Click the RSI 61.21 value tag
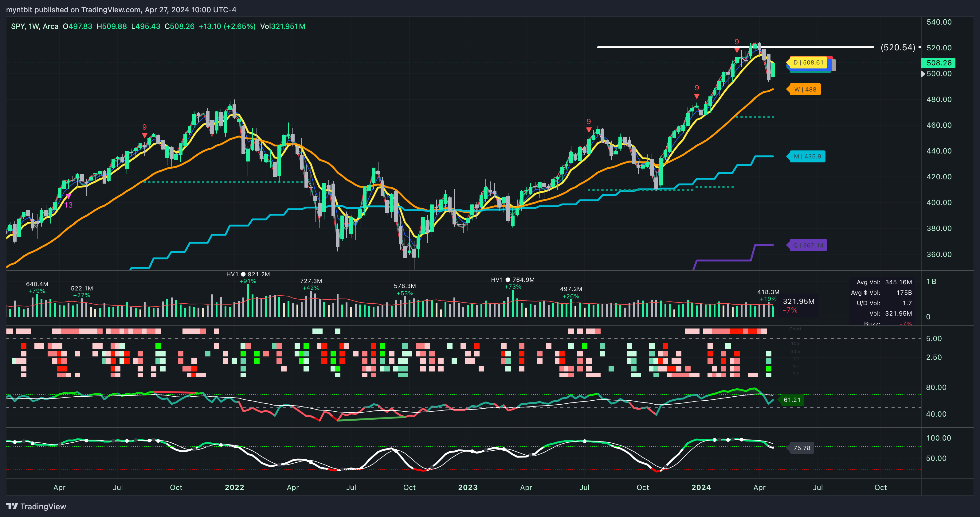This screenshot has width=980, height=517. tap(791, 400)
